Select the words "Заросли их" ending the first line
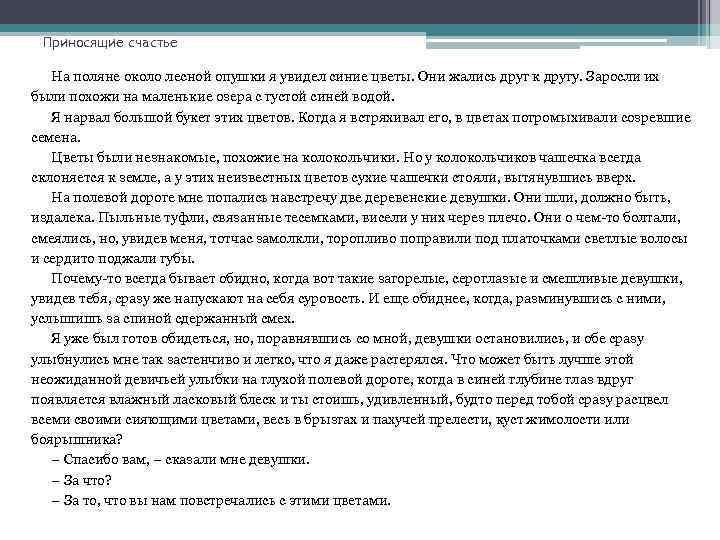The width and height of the screenshot is (720, 540). pyautogui.click(x=623, y=76)
